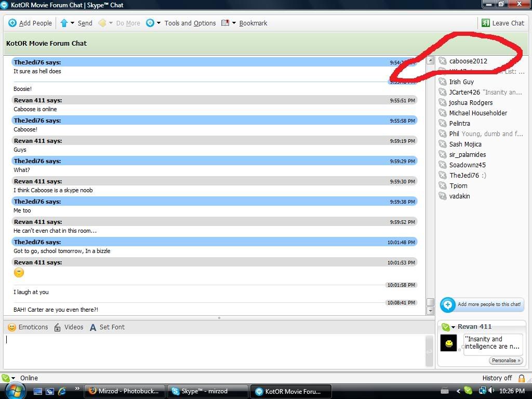Click the Add People plus icon
This screenshot has width=532, height=399.
(12, 23)
